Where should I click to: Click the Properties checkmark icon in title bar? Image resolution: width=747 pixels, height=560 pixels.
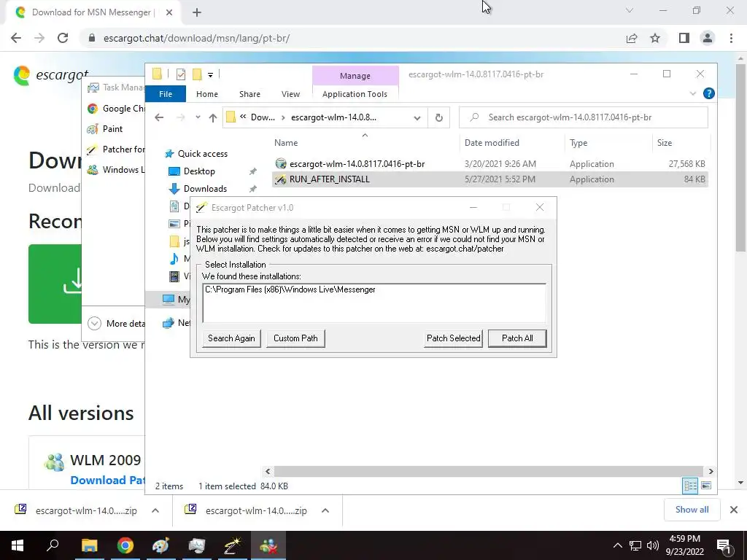click(x=181, y=74)
